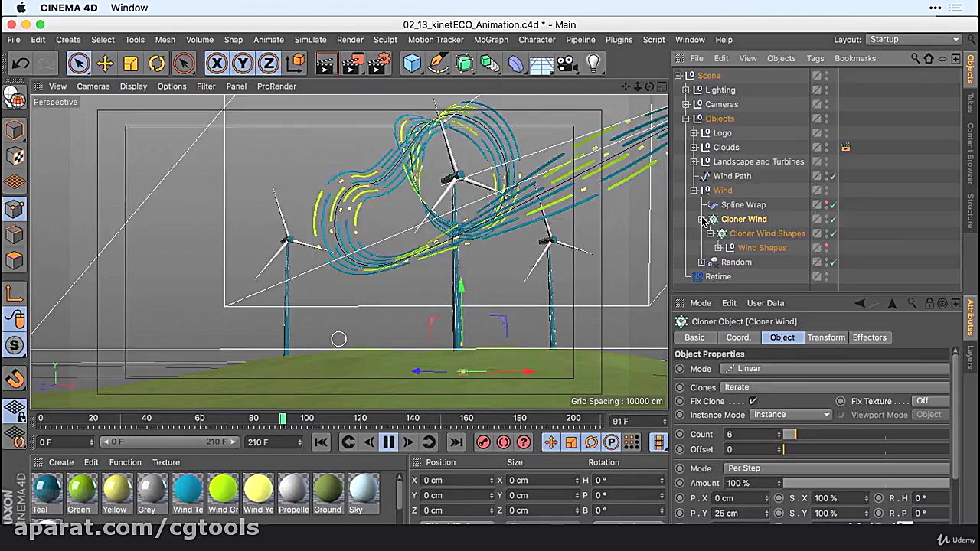This screenshot has height=551, width=980.
Task: Expand the Lighting group in Object Manager
Action: point(687,90)
